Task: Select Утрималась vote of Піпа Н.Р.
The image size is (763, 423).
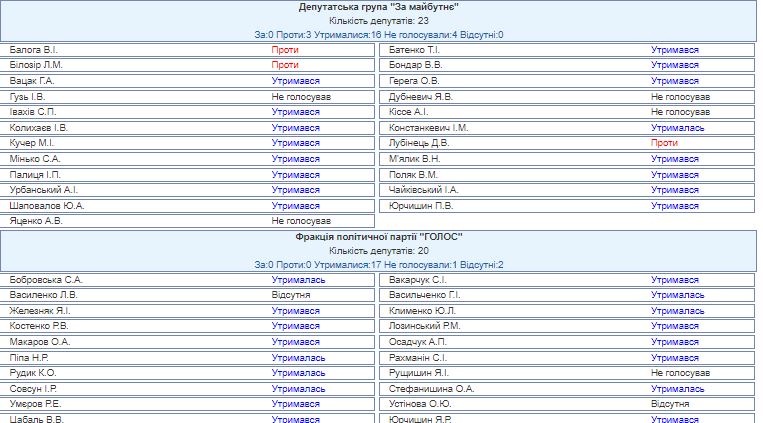Action: (x=298, y=358)
